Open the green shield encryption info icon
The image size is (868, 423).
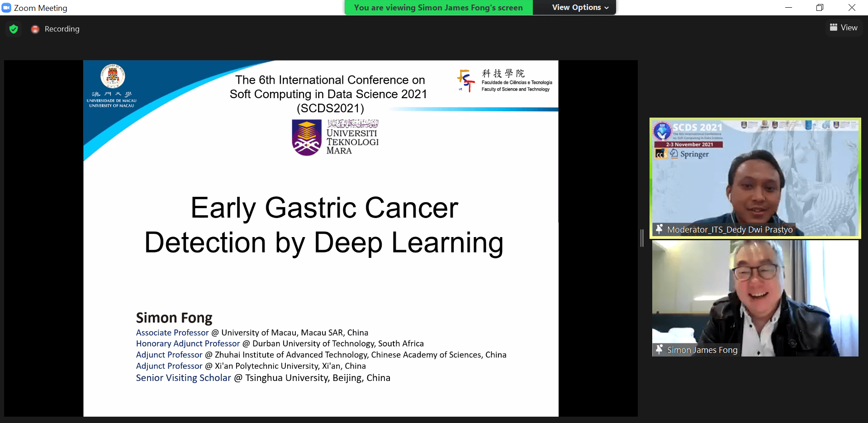[x=14, y=29]
